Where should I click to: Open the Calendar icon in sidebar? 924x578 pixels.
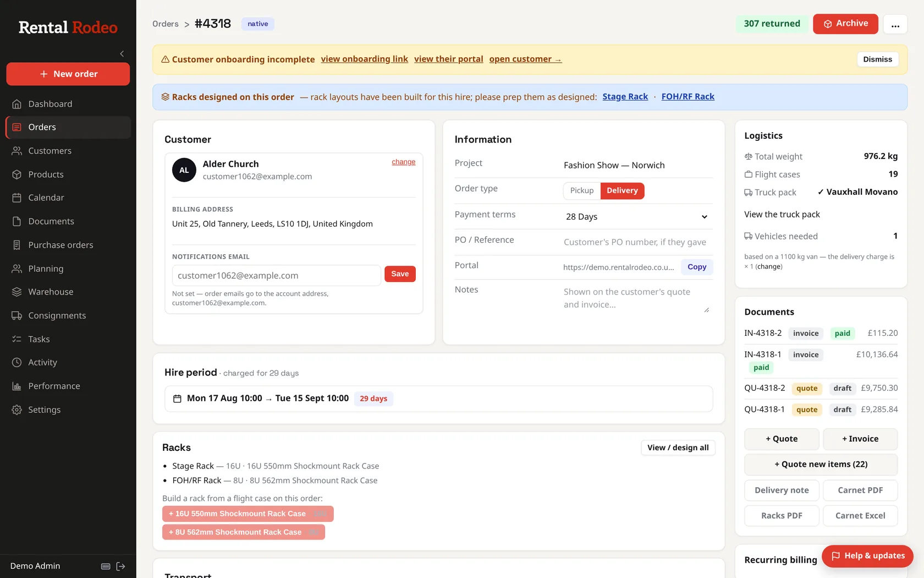point(17,198)
